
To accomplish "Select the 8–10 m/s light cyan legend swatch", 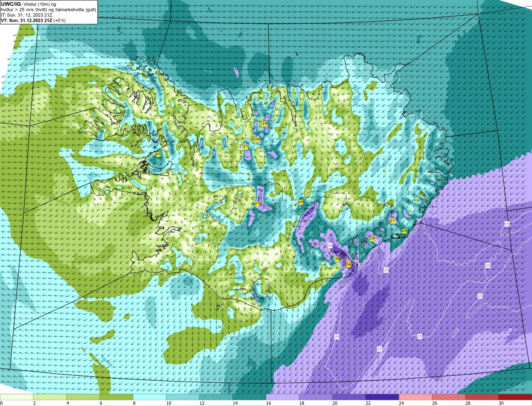I will tap(150, 397).
